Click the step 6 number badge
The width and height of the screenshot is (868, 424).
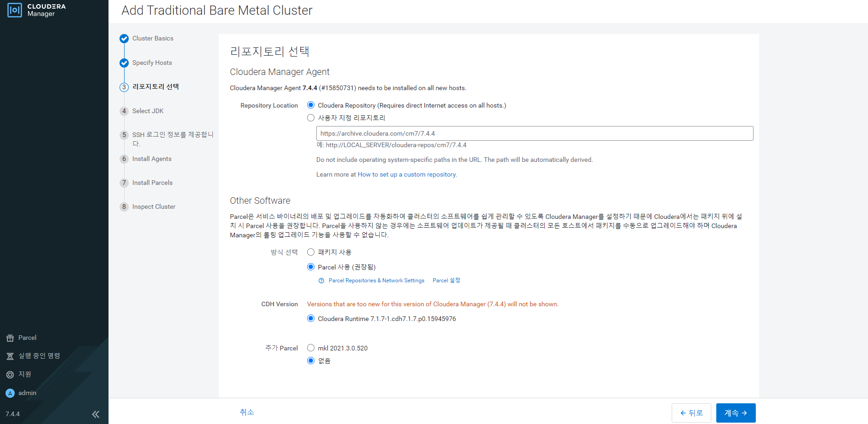point(124,159)
